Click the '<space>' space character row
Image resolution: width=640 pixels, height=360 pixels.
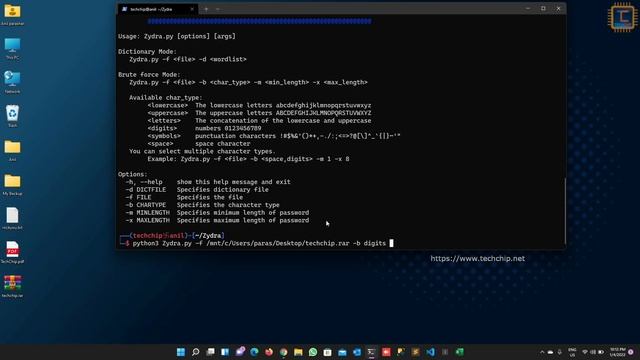[199, 144]
